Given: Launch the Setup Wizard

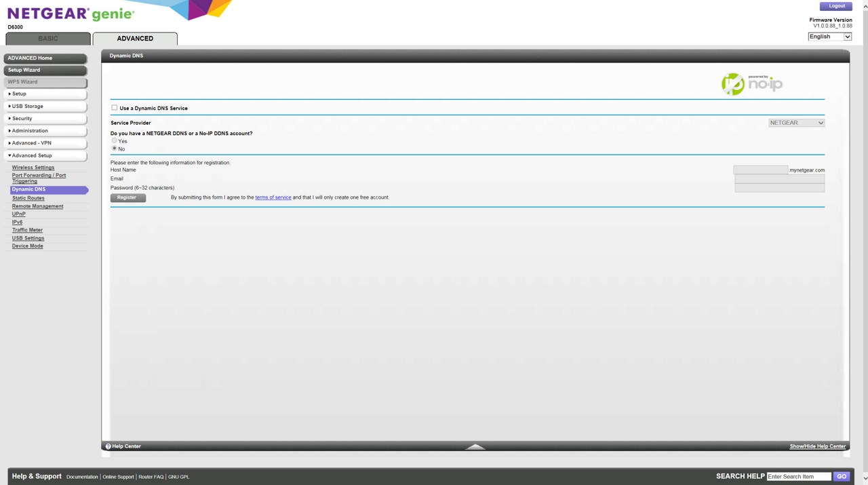Looking at the screenshot, I should [x=45, y=70].
